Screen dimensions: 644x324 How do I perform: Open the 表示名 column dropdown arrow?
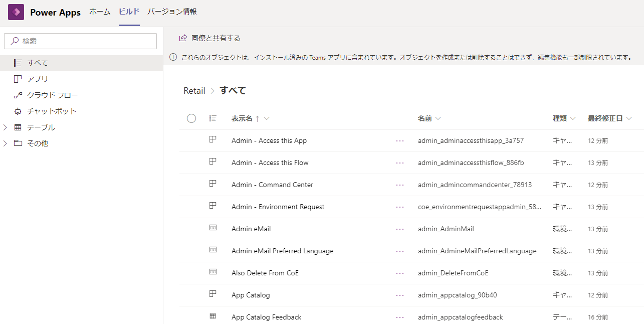[267, 119]
